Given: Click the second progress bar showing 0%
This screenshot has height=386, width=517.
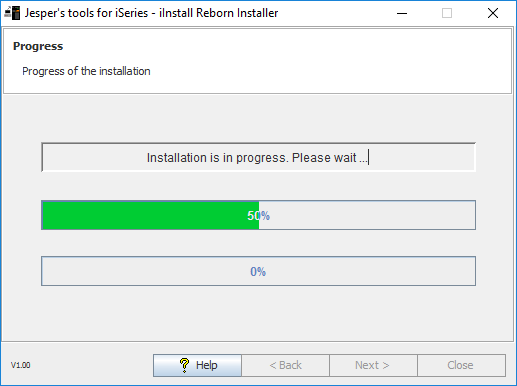Looking at the screenshot, I should 258,271.
